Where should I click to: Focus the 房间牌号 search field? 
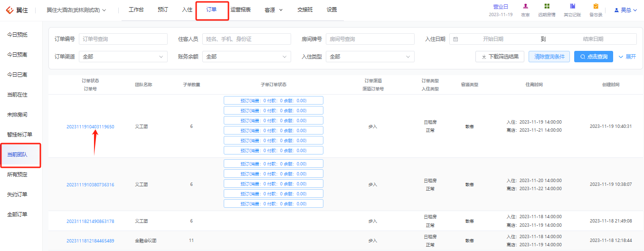[x=370, y=39]
